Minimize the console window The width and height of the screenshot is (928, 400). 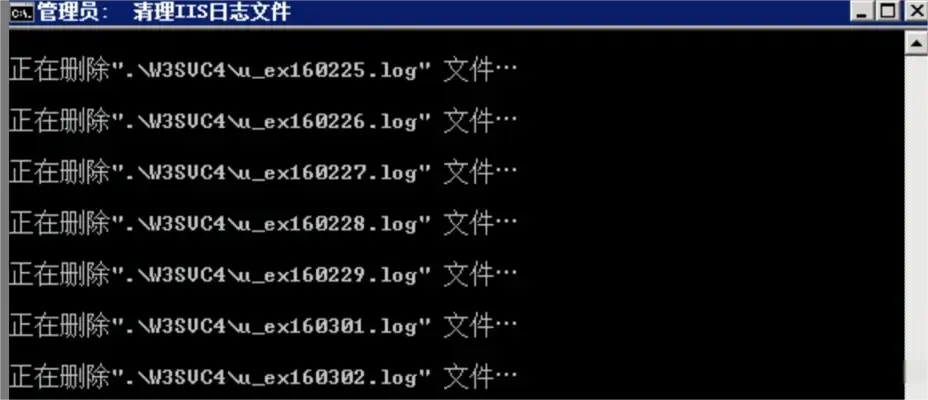(x=862, y=11)
